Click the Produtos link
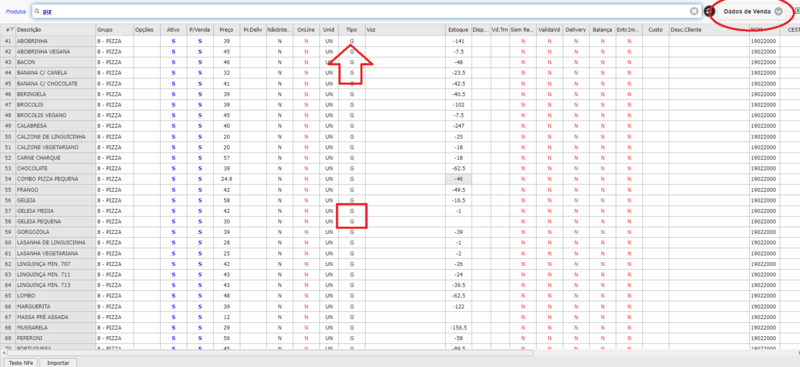 point(16,11)
